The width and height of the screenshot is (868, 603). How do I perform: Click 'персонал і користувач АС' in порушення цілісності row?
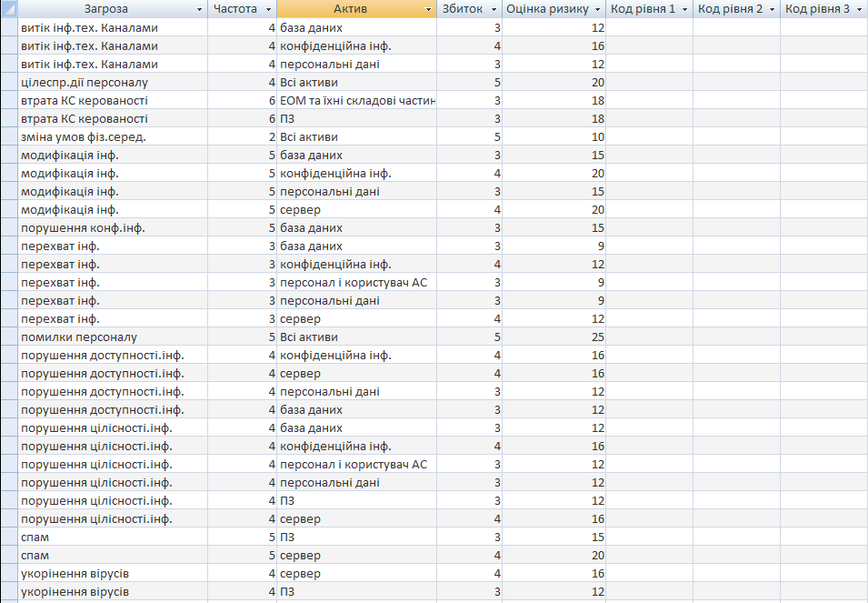tap(356, 465)
